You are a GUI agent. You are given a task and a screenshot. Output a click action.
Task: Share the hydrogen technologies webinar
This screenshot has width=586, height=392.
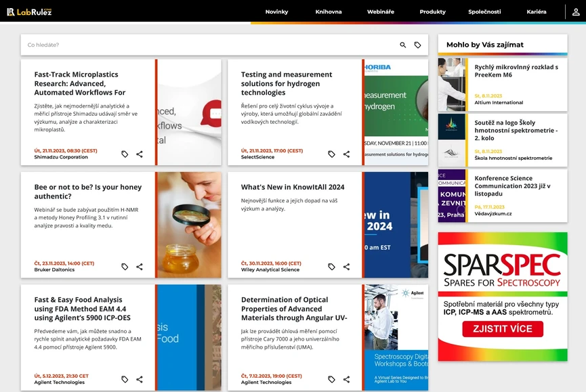pyautogui.click(x=346, y=154)
